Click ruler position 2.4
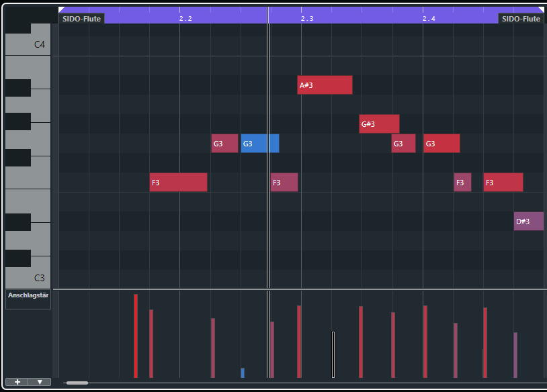Image resolution: width=547 pixels, height=392 pixels. click(x=429, y=19)
